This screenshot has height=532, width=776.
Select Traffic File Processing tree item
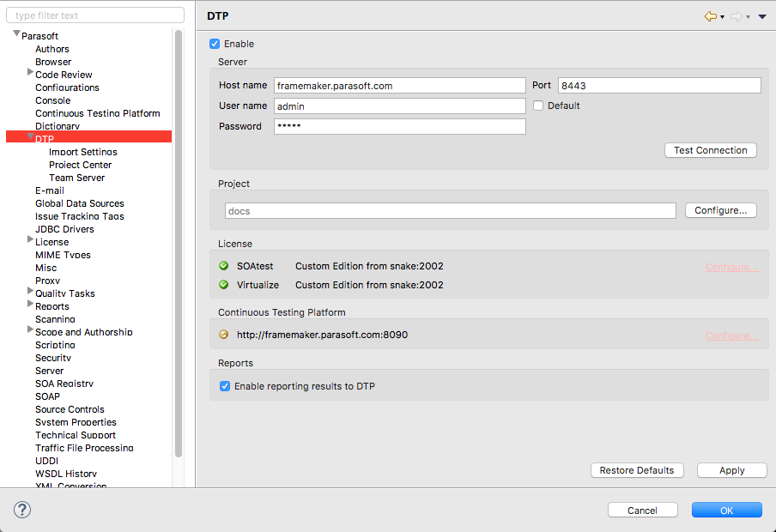pyautogui.click(x=84, y=448)
